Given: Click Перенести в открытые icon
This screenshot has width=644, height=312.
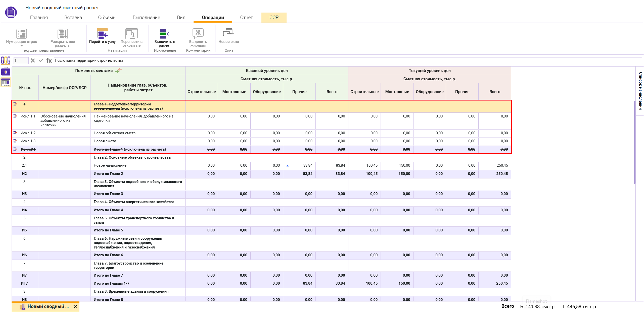Looking at the screenshot, I should [131, 34].
